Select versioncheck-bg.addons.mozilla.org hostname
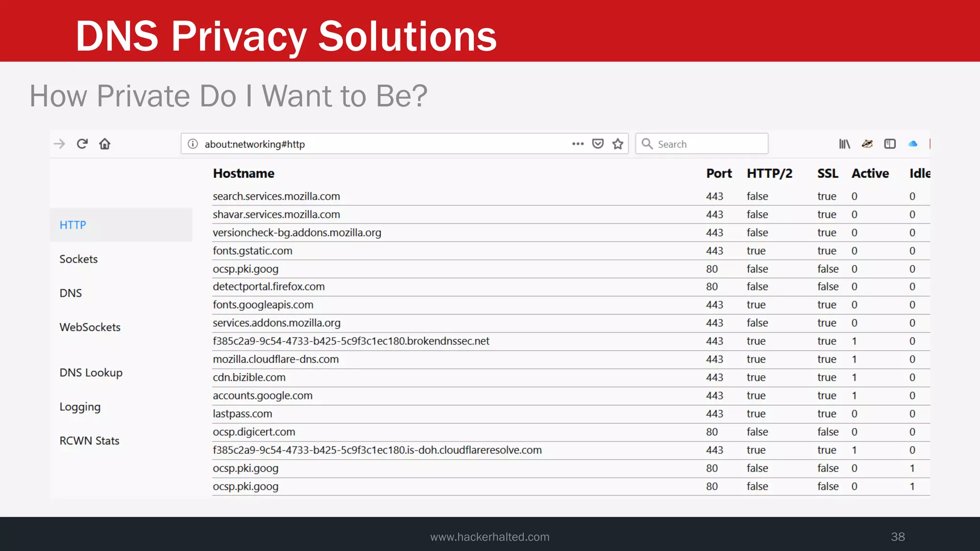Image resolution: width=980 pixels, height=551 pixels. [x=297, y=233]
